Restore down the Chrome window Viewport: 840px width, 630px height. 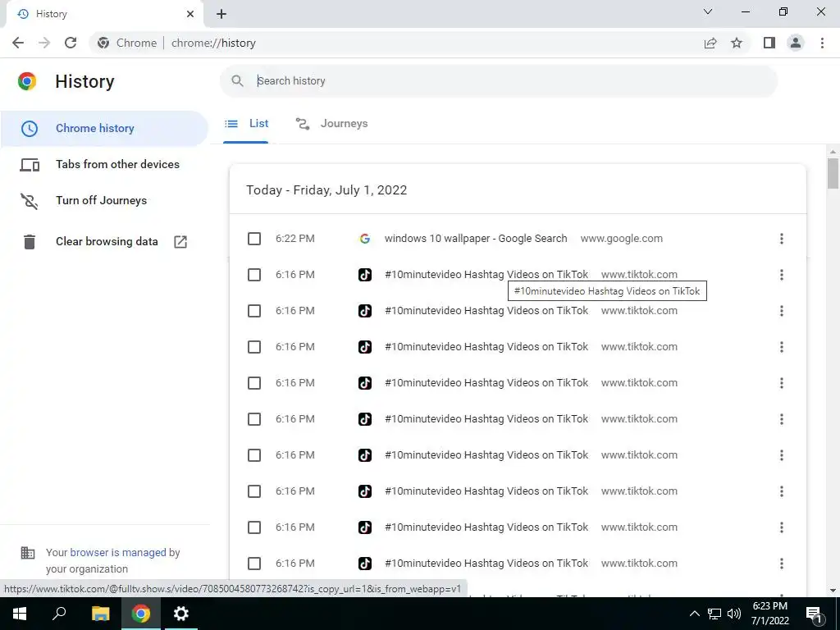pos(783,11)
